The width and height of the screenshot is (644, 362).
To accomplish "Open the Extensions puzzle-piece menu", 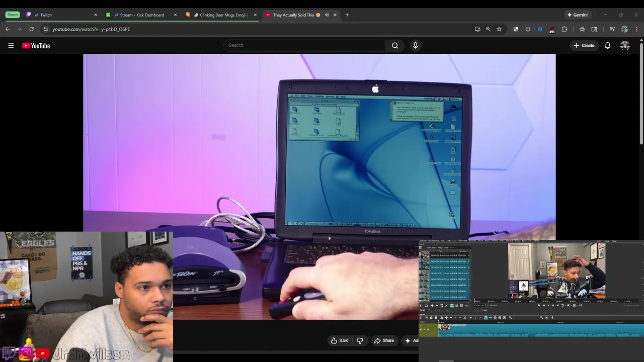I will pyautogui.click(x=564, y=29).
